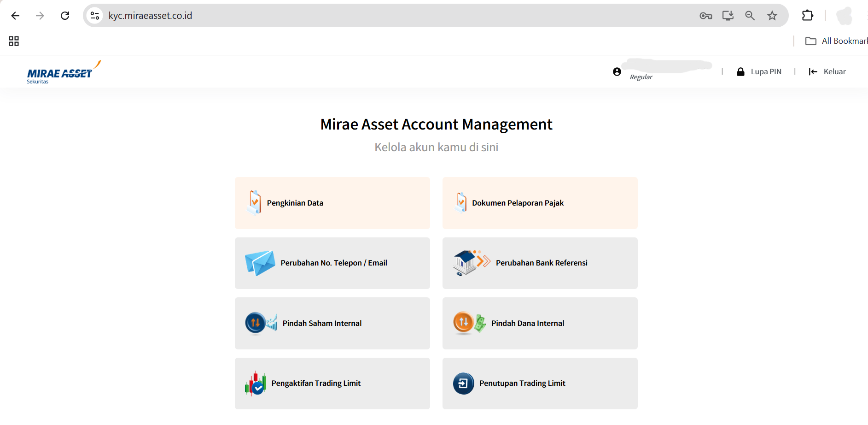Open the browser zoom magnifier icon
The height and width of the screenshot is (425, 868).
[750, 16]
